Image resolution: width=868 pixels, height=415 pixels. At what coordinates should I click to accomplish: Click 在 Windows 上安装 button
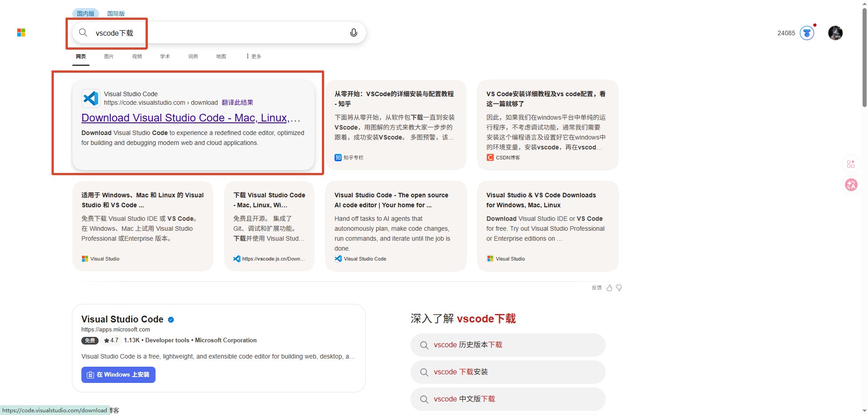[x=118, y=375]
